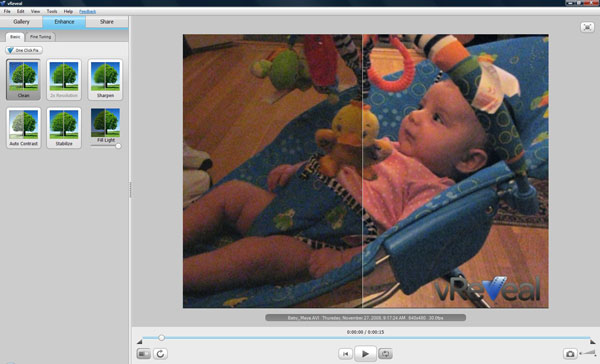
Task: Open the Edit menu
Action: click(21, 11)
